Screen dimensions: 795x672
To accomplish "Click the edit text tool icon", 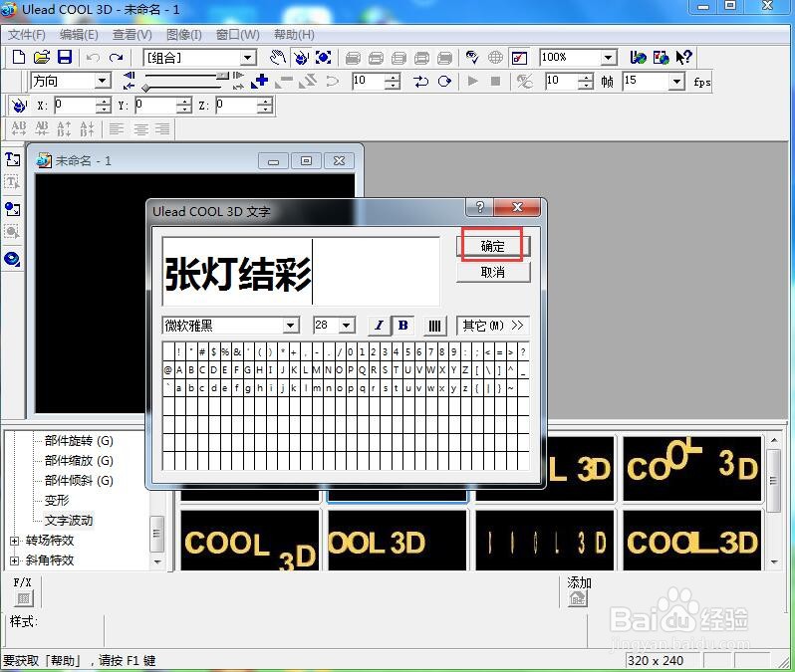I will click(x=12, y=182).
